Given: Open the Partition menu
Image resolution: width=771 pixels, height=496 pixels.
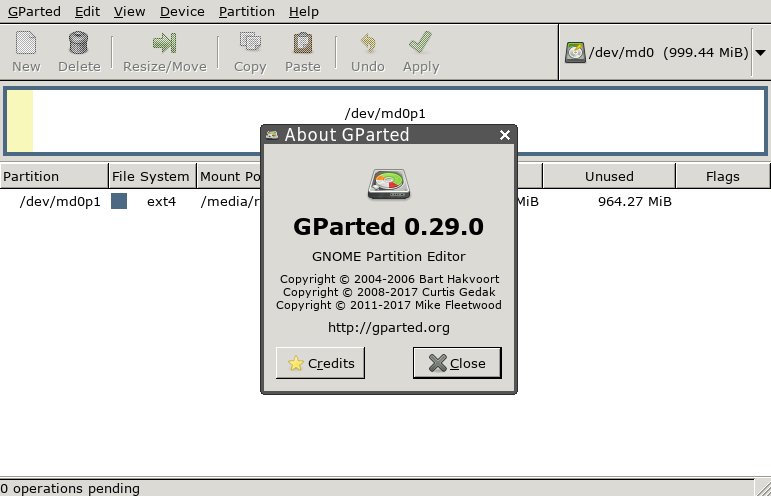Looking at the screenshot, I should (247, 11).
